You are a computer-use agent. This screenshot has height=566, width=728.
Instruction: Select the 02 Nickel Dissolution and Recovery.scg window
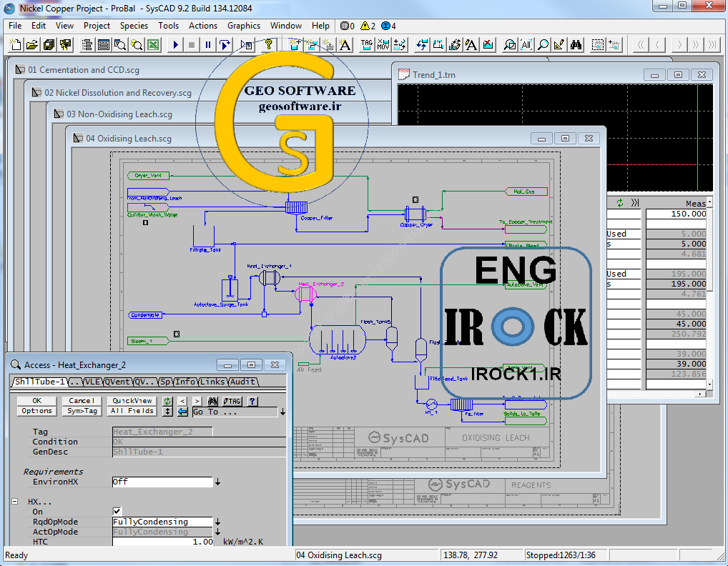(118, 93)
